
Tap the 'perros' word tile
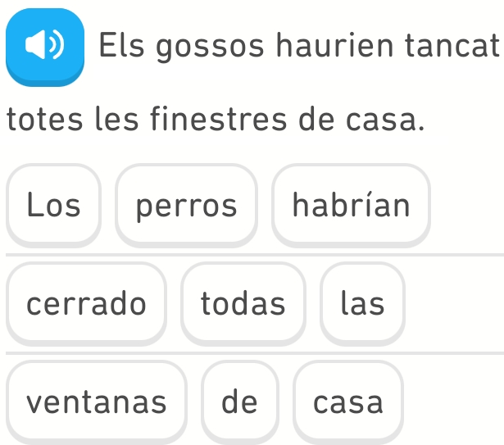(x=187, y=205)
